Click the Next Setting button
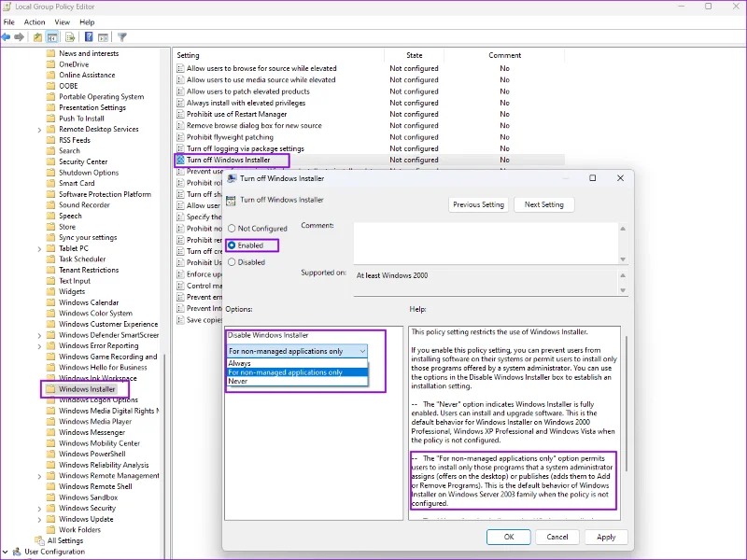747x560 pixels. pyautogui.click(x=544, y=204)
